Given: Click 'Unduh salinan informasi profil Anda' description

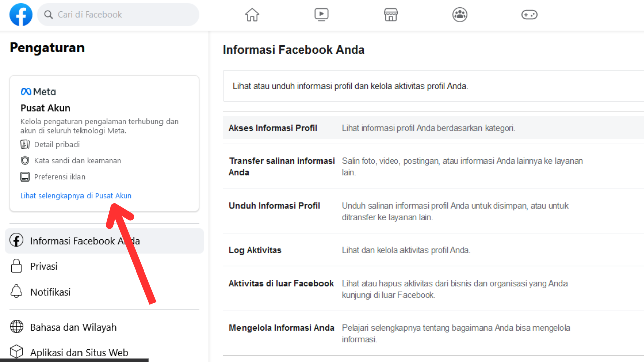Looking at the screenshot, I should [455, 211].
